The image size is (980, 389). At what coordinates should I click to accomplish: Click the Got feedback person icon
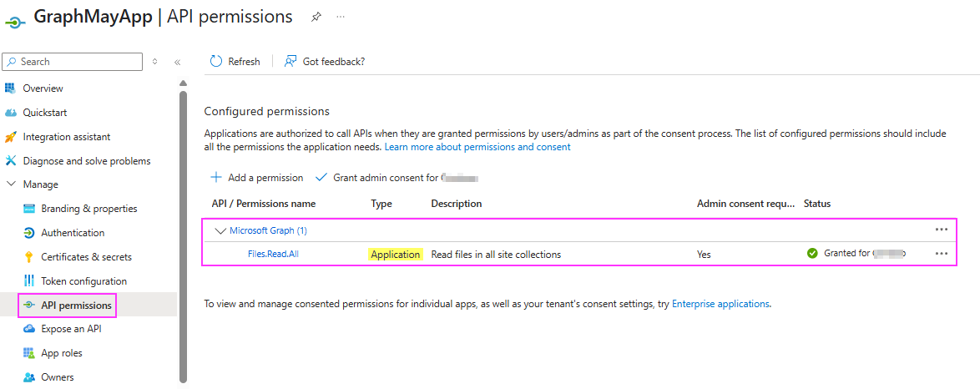click(x=290, y=61)
